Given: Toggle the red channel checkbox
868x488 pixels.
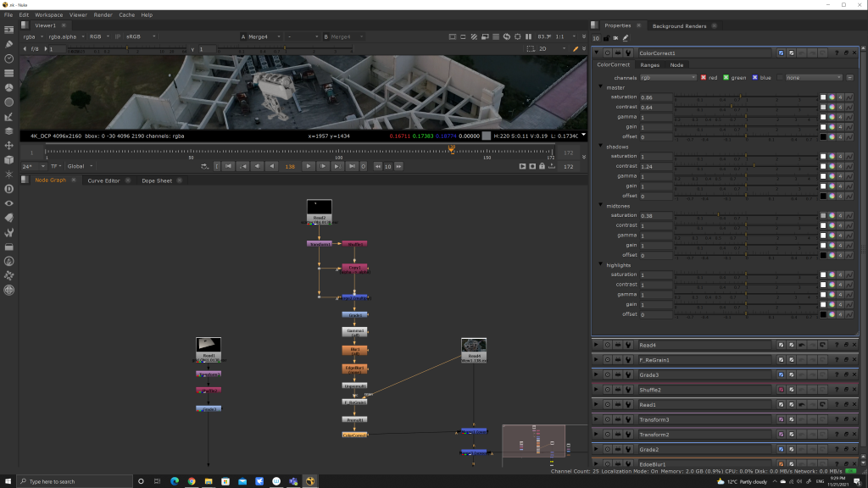Looking at the screenshot, I should tap(703, 77).
